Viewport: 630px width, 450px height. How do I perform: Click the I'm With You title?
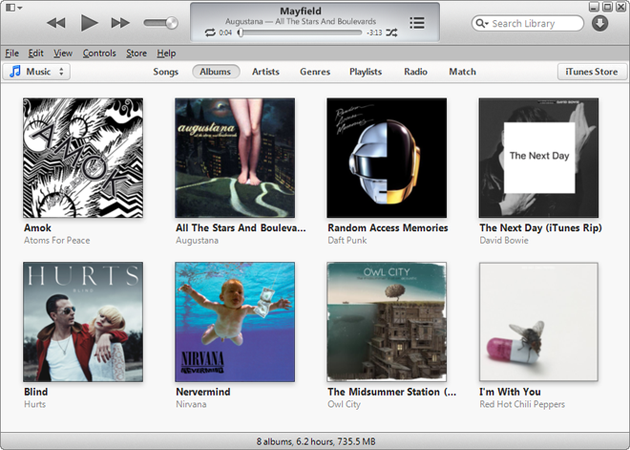tap(510, 392)
